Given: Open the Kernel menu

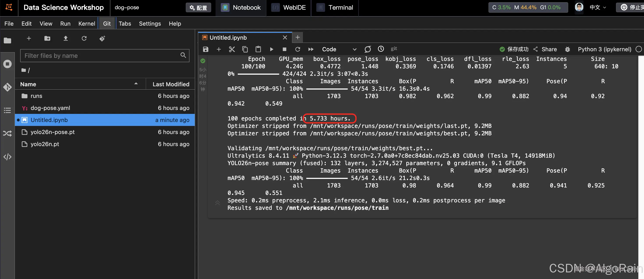Looking at the screenshot, I should [x=87, y=23].
